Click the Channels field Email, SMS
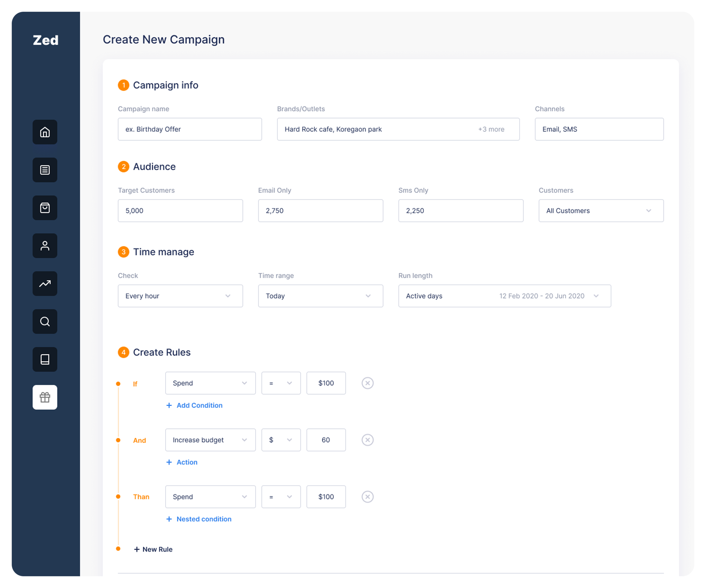The height and width of the screenshot is (588, 706). tap(600, 129)
